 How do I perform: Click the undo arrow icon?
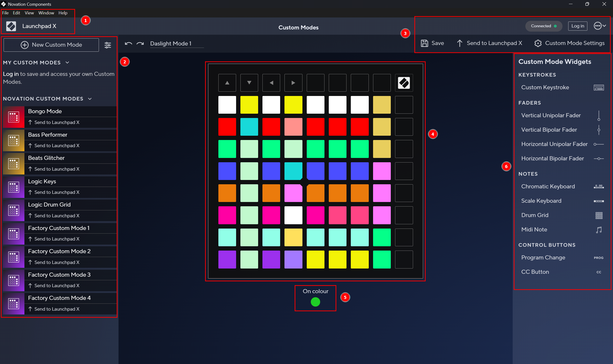point(128,44)
